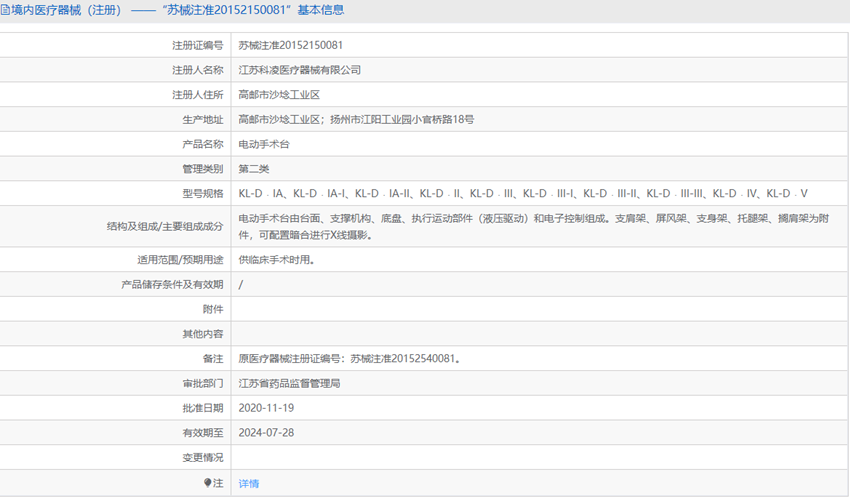Click the 变更情况 label
The height and width of the screenshot is (498, 850).
(203, 457)
